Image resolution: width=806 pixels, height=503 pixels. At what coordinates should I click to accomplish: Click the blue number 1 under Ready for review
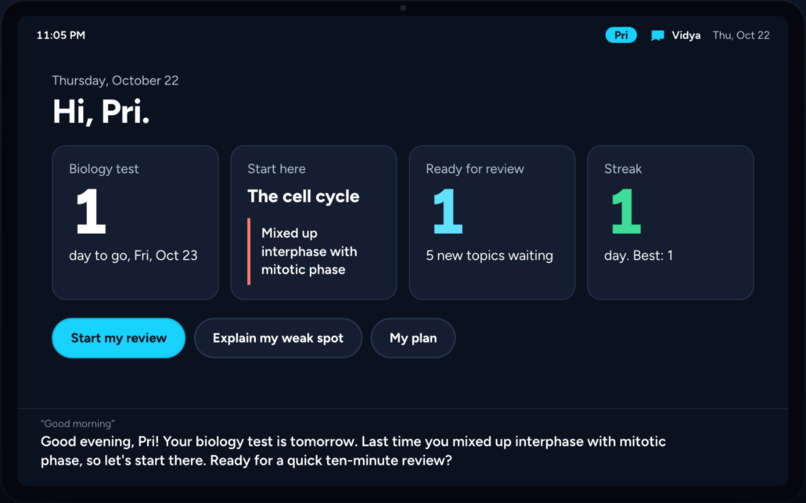(448, 211)
